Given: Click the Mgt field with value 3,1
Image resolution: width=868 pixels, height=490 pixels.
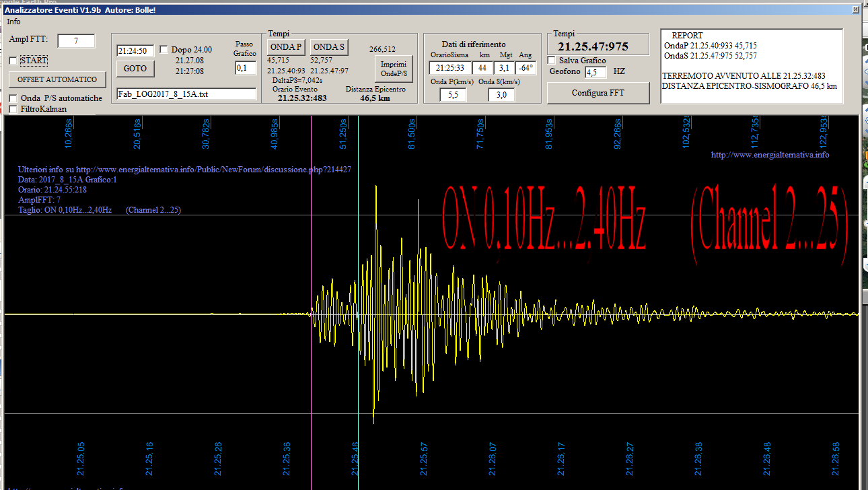Looking at the screenshot, I should point(503,68).
